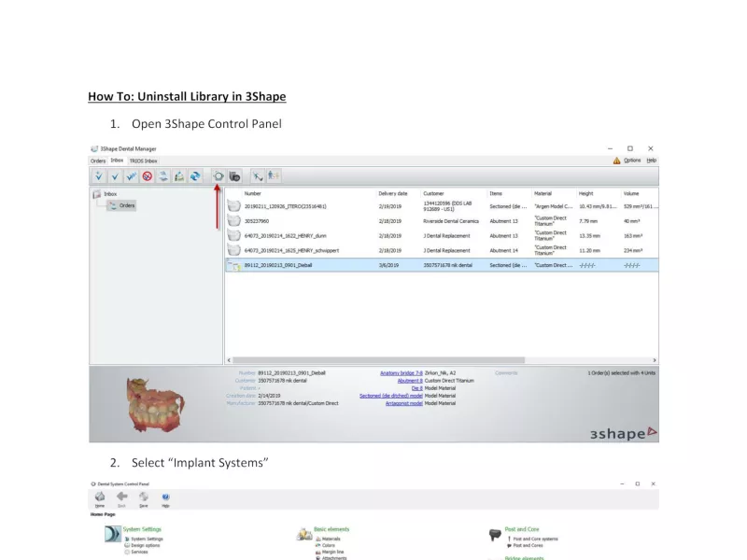The image size is (747, 560).
Task: Click the checkmark-with-sparkle toolbar icon
Action: click(99, 176)
